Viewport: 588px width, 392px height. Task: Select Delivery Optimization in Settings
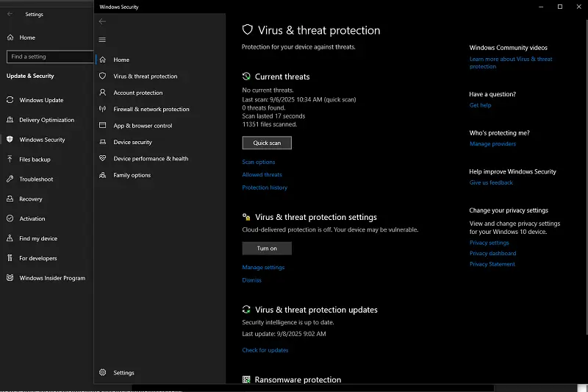coord(47,120)
